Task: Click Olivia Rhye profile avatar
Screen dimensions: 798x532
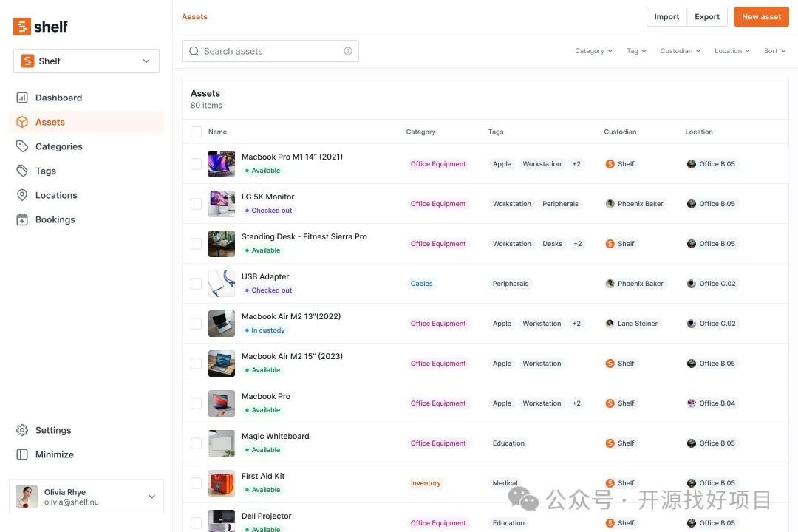Action: click(x=27, y=497)
